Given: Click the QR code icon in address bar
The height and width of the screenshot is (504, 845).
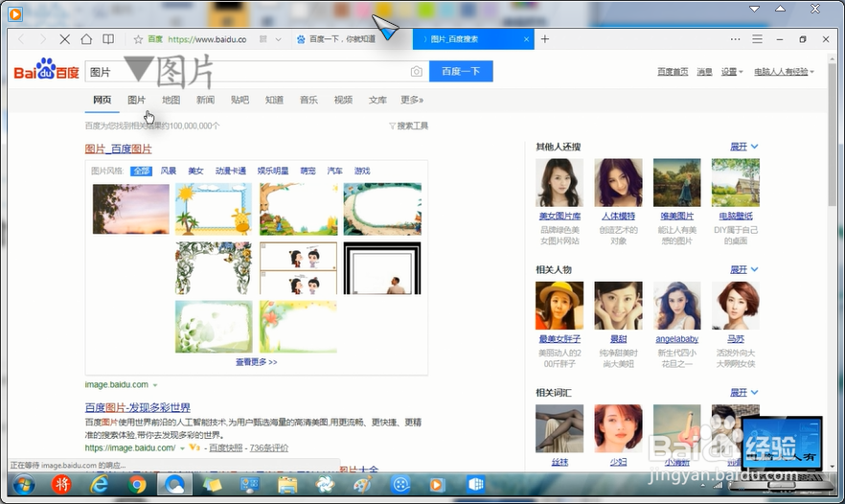Looking at the screenshot, I should (263, 39).
